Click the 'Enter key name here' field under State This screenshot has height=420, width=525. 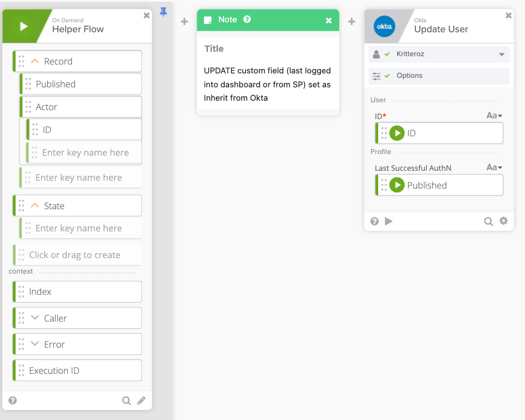[x=78, y=228]
